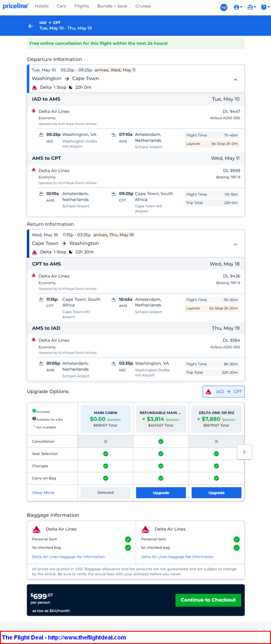Open the Flights menu item
271x644 pixels.
pos(82,6)
